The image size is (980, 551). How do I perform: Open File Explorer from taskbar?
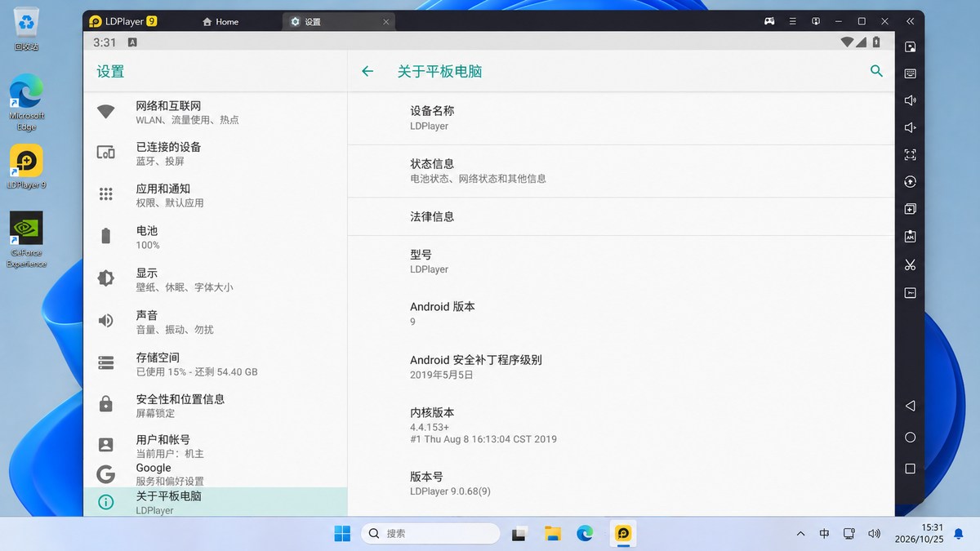tap(553, 534)
